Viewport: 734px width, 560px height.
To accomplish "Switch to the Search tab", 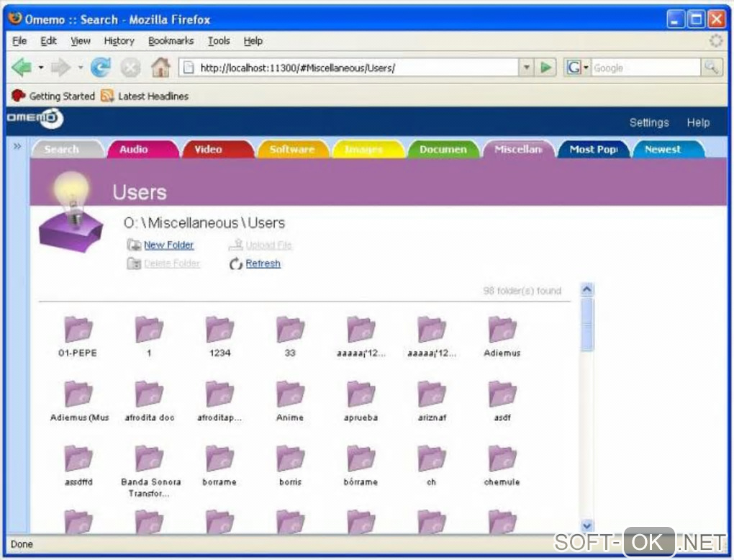I will coord(67,150).
